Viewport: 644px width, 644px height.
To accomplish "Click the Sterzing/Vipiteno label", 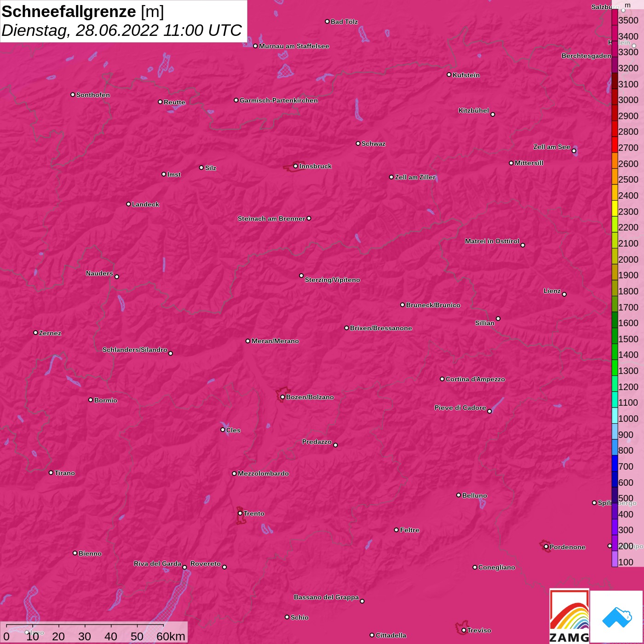I will (x=333, y=280).
